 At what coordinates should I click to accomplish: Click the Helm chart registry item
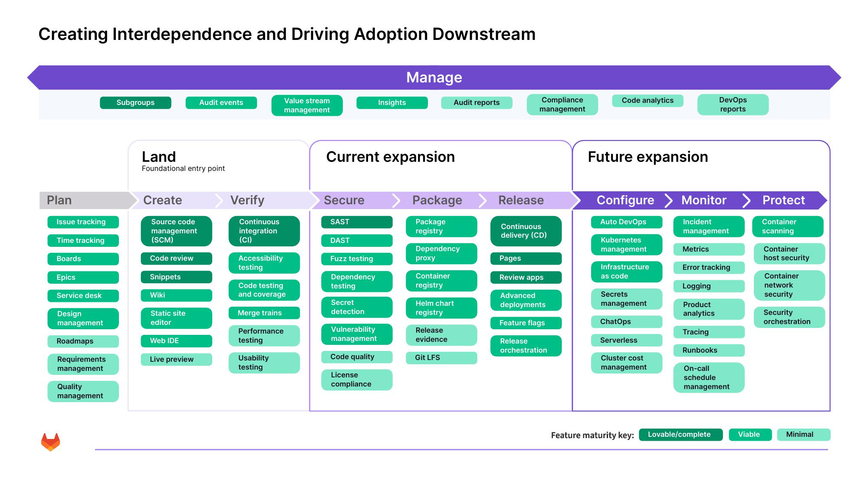(441, 308)
